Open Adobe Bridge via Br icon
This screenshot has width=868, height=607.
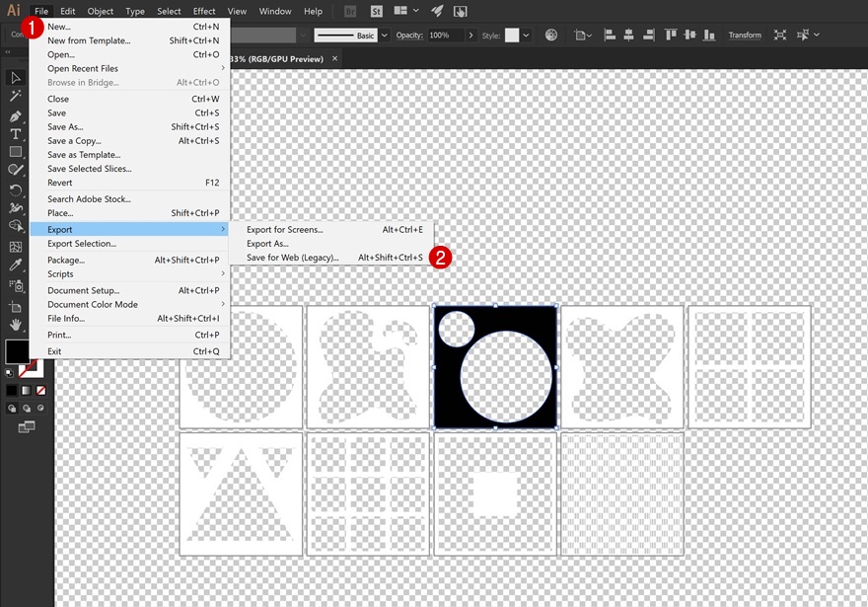click(350, 11)
